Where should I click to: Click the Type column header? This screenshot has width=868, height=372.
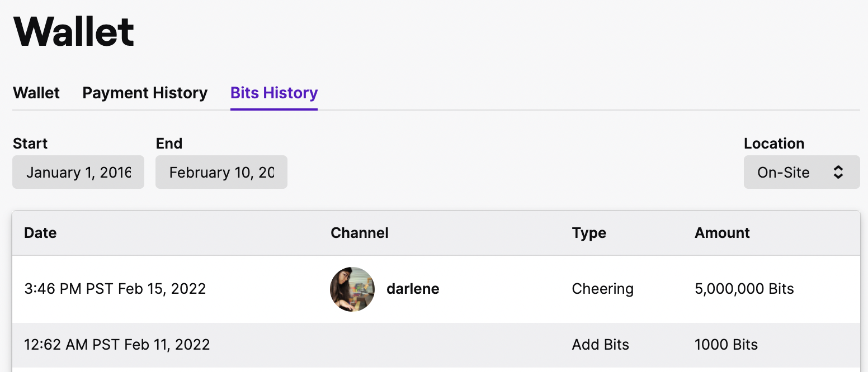tap(589, 233)
